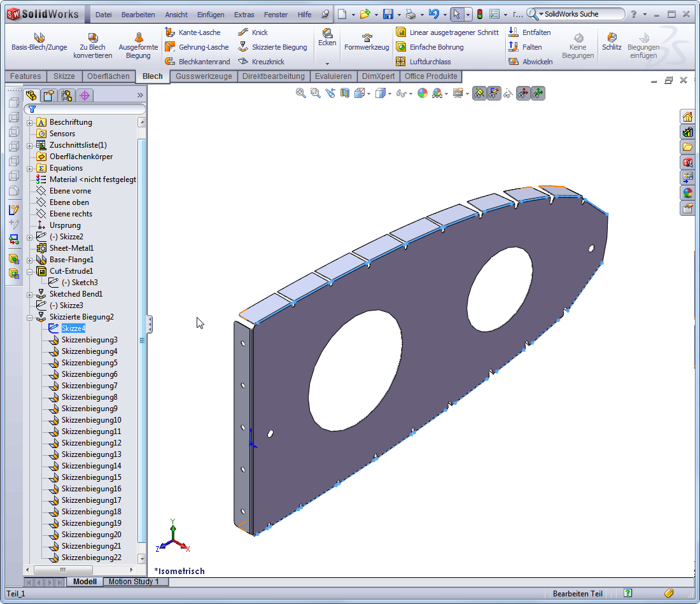Open the ConfigurationManager panel tab

coord(66,95)
